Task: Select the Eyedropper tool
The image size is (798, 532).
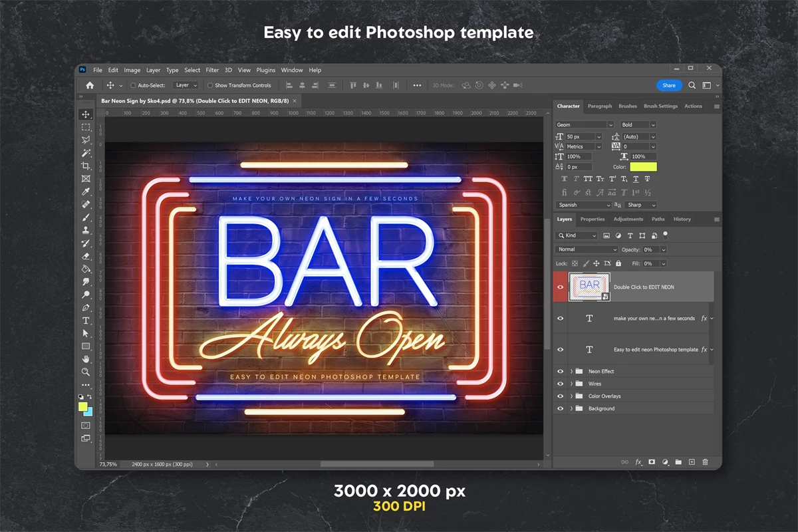Action: [x=86, y=192]
